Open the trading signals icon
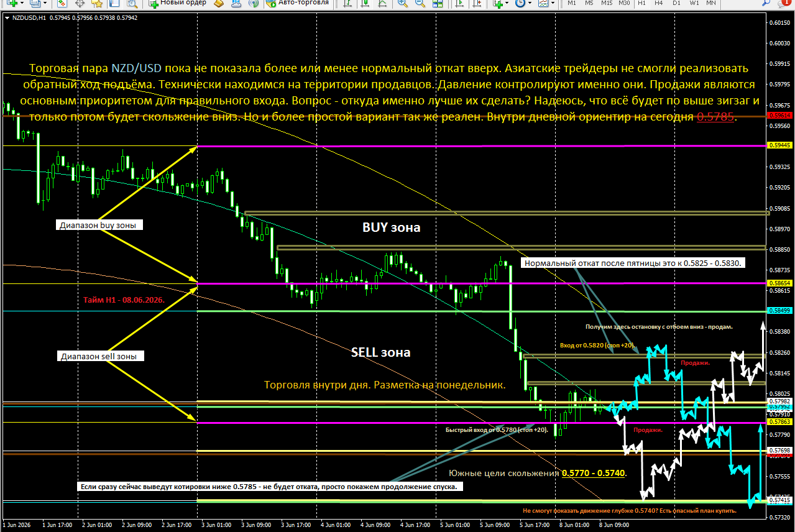This screenshot has width=795, height=532. [253, 3]
